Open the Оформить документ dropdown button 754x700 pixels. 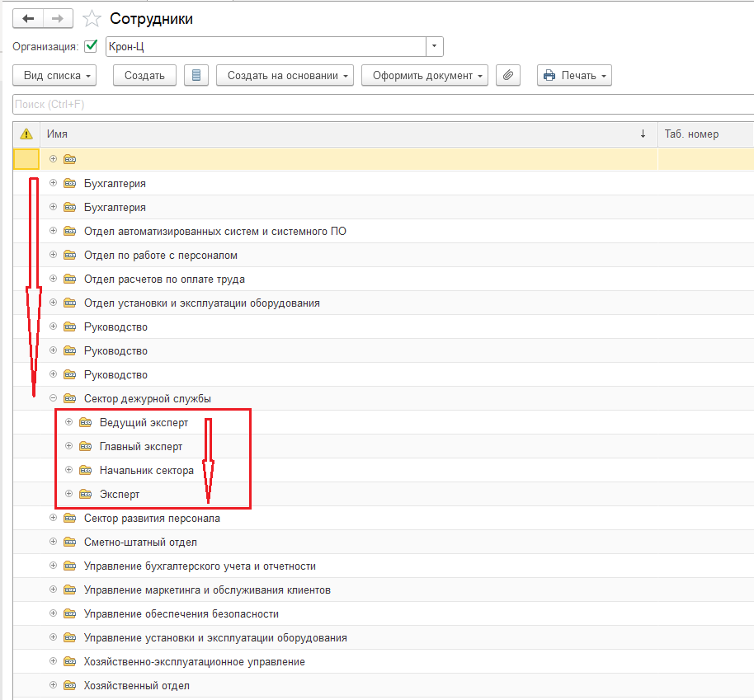425,76
